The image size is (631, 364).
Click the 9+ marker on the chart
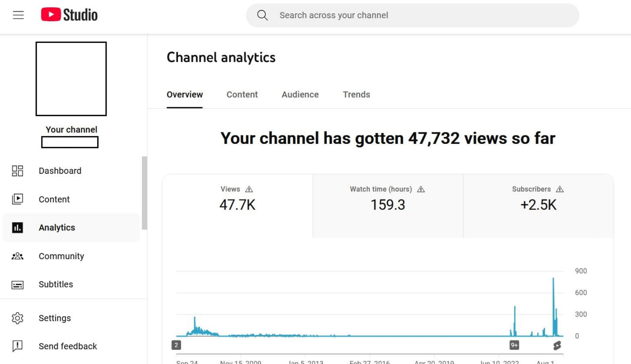[514, 345]
